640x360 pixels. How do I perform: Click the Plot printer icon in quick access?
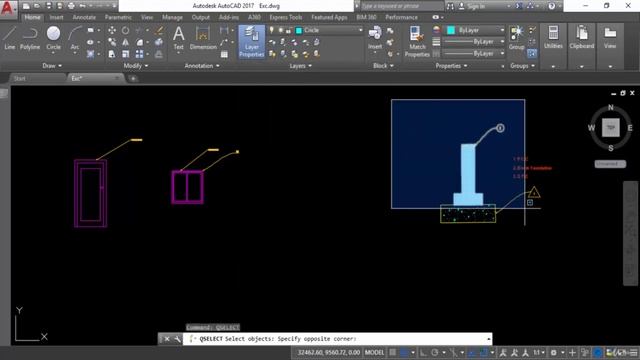[x=71, y=6]
